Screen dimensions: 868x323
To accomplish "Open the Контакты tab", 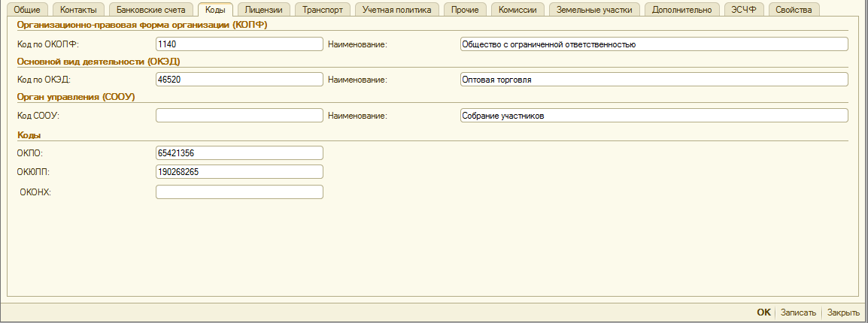I will point(77,10).
